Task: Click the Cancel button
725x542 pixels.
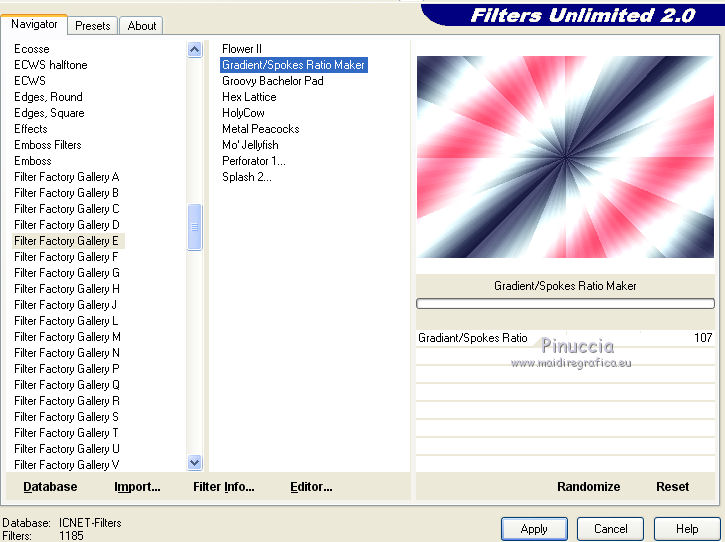Action: (610, 529)
